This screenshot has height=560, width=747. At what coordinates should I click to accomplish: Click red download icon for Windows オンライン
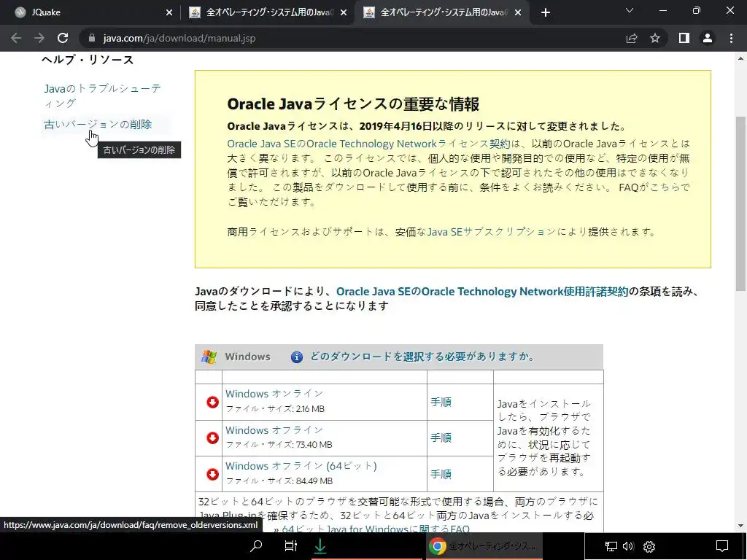pos(212,402)
